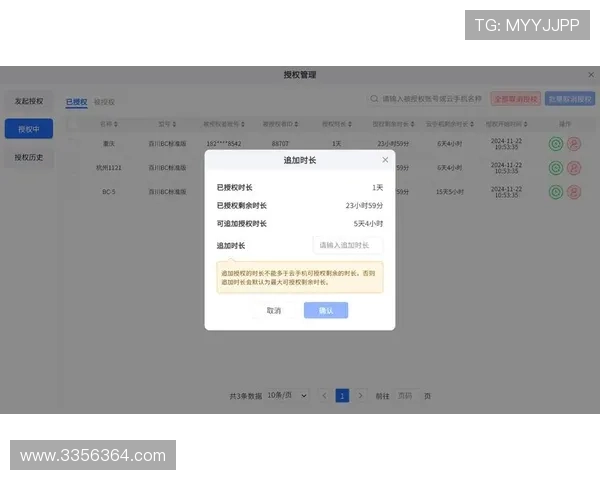Sort by 云手机剩余时长 column arrows

coord(472,124)
